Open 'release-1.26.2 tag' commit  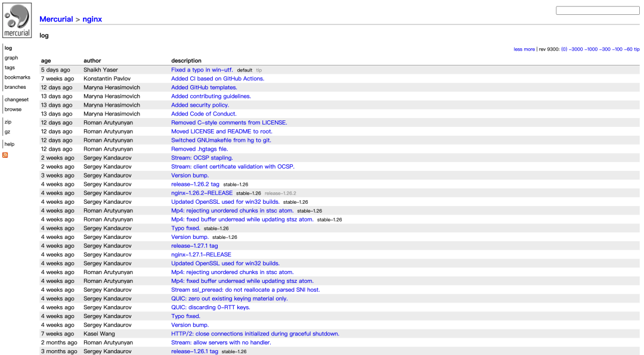[195, 184]
